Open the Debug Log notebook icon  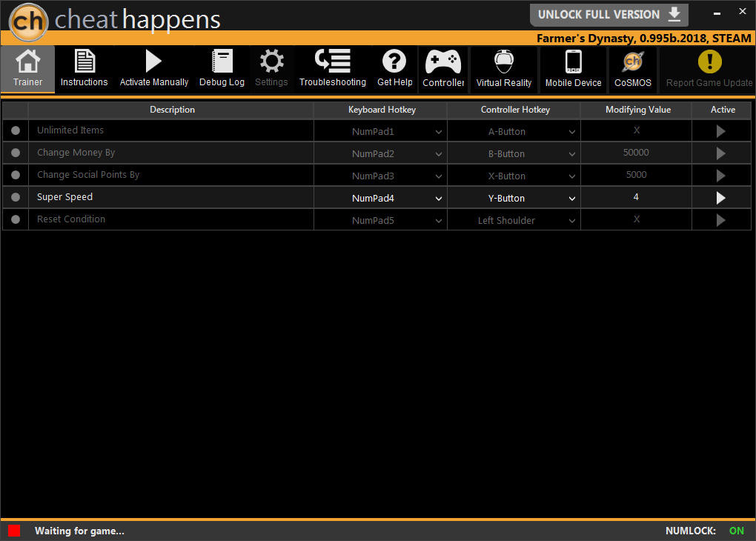[222, 62]
